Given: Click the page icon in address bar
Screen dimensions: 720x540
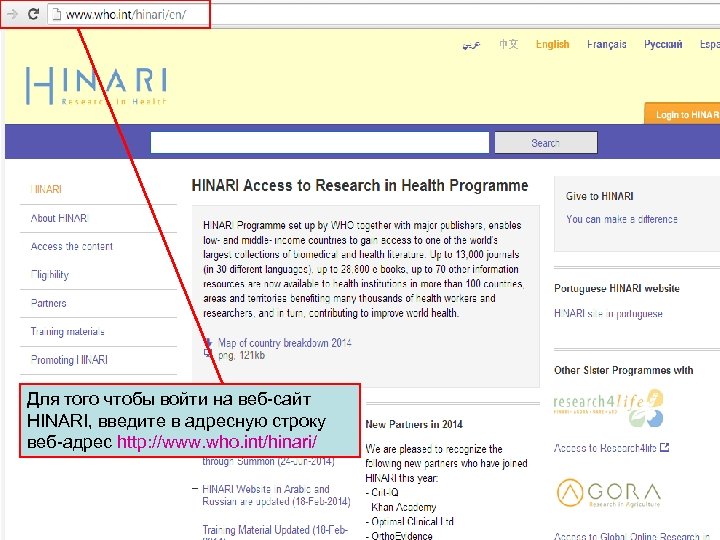Looking at the screenshot, I should [x=56, y=15].
